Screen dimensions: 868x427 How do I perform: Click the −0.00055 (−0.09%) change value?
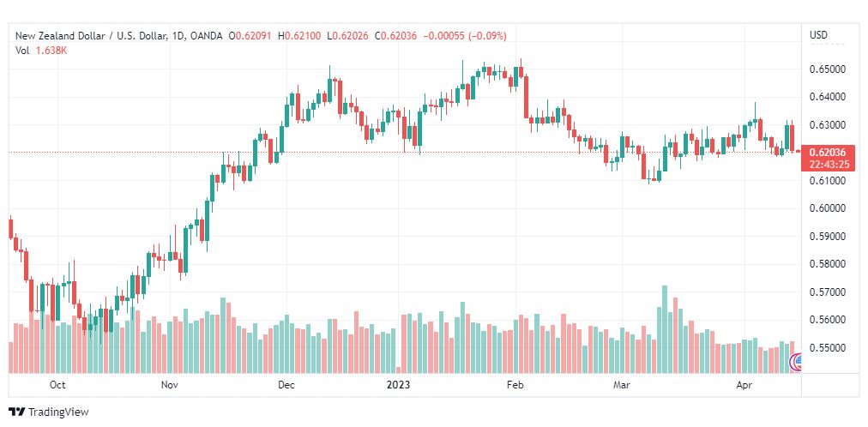(x=464, y=36)
